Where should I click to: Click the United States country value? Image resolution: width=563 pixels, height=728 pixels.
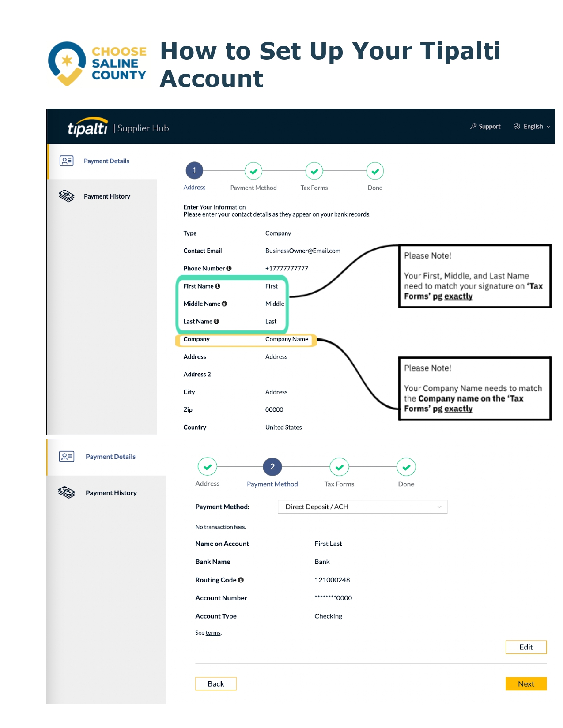coord(283,427)
